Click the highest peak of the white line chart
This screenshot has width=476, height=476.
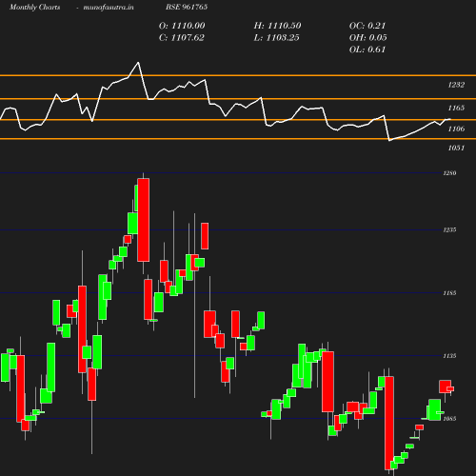point(138,63)
